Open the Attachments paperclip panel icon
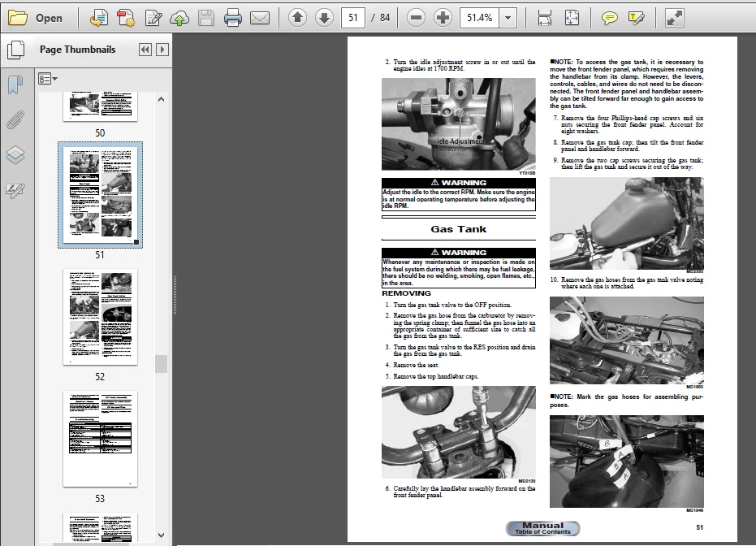This screenshot has width=756, height=546. tap(15, 119)
